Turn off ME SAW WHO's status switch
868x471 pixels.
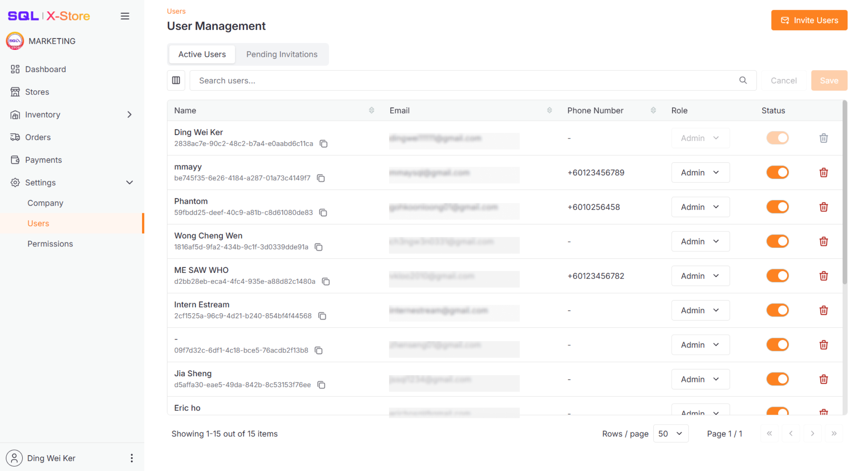(x=777, y=276)
